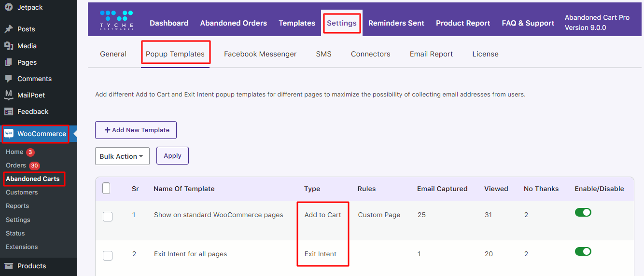Click the Viewed column header
This screenshot has width=644, height=276.
[496, 189]
